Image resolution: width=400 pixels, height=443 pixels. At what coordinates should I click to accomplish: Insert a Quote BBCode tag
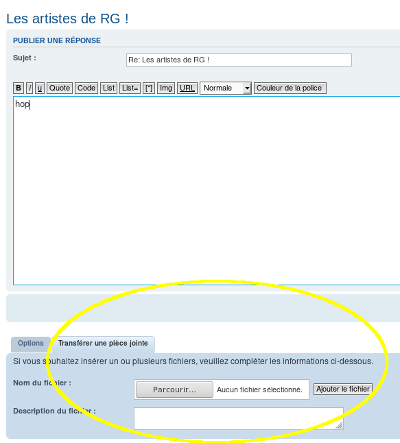pos(60,88)
